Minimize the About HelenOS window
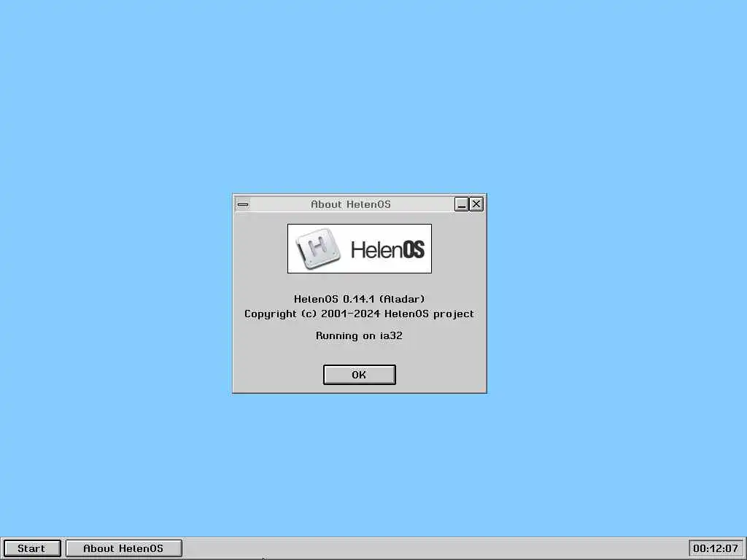 coord(462,204)
